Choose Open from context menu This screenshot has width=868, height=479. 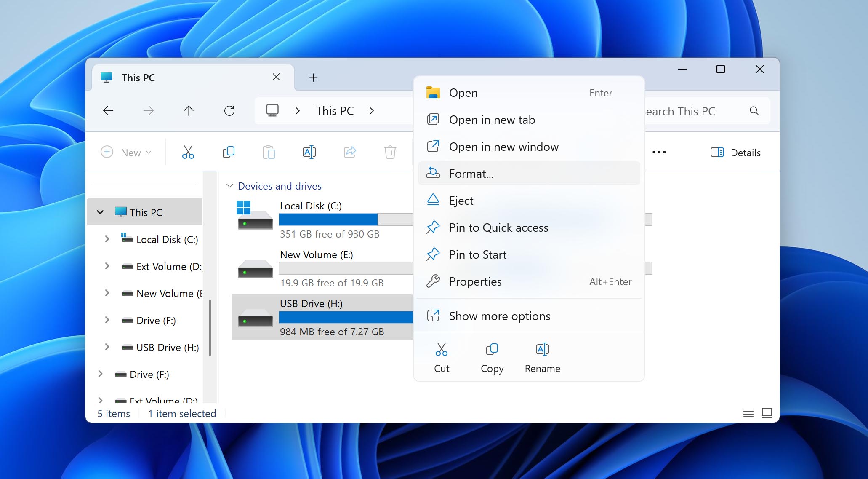pos(529,93)
